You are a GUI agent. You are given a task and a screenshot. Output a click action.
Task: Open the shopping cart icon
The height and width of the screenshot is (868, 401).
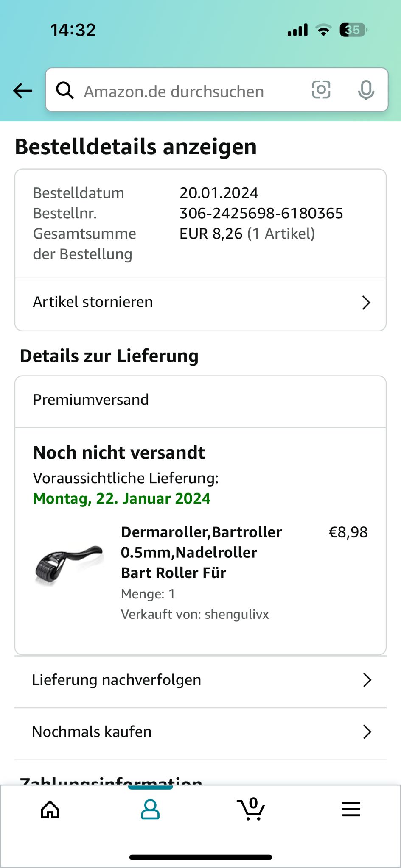tap(251, 809)
